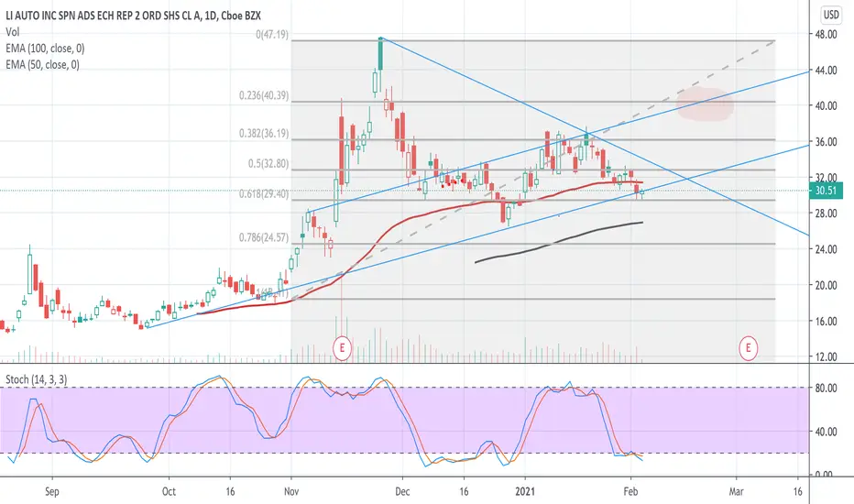Click the 24.00 price axis label

pyautogui.click(x=826, y=249)
